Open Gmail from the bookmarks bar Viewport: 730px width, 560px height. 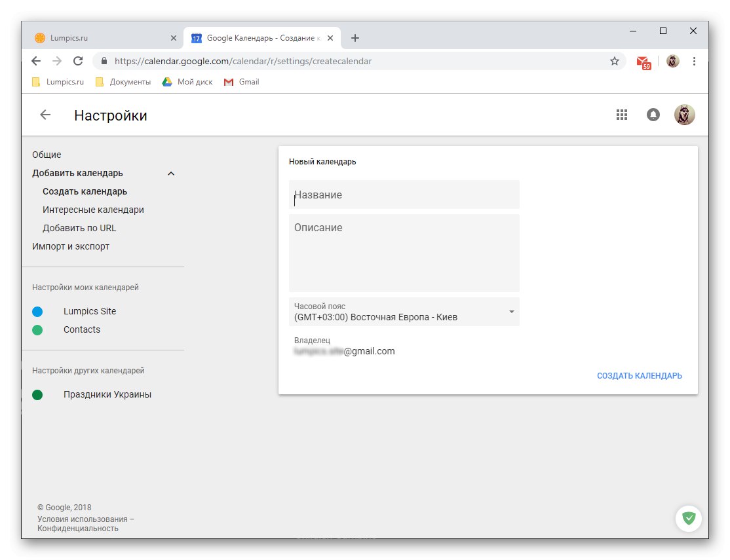[x=240, y=81]
